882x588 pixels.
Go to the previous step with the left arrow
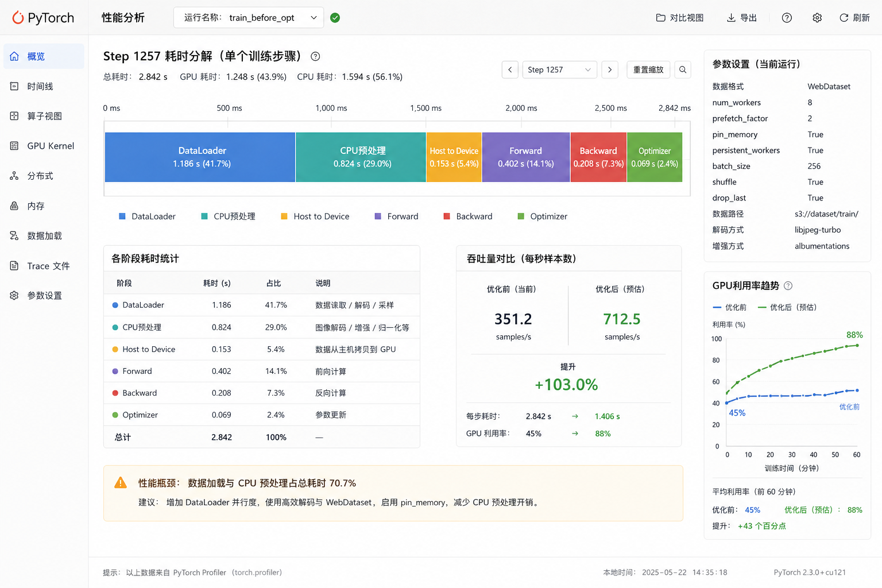point(510,69)
